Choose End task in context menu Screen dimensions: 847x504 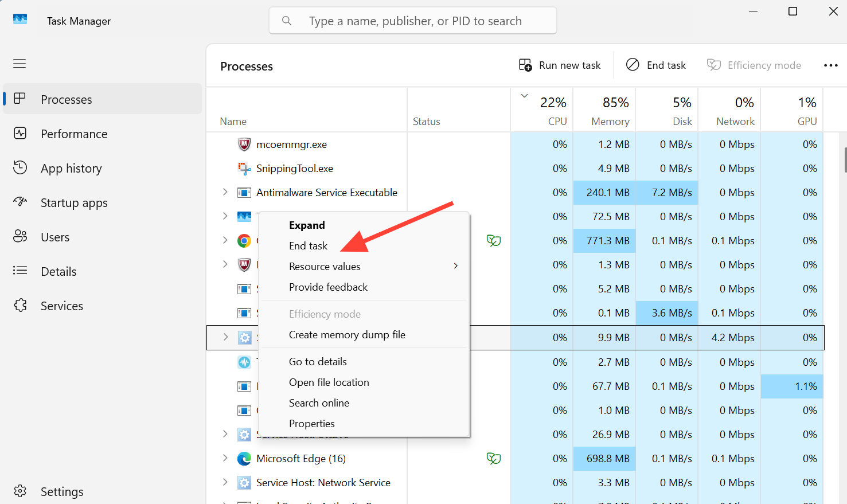tap(308, 246)
